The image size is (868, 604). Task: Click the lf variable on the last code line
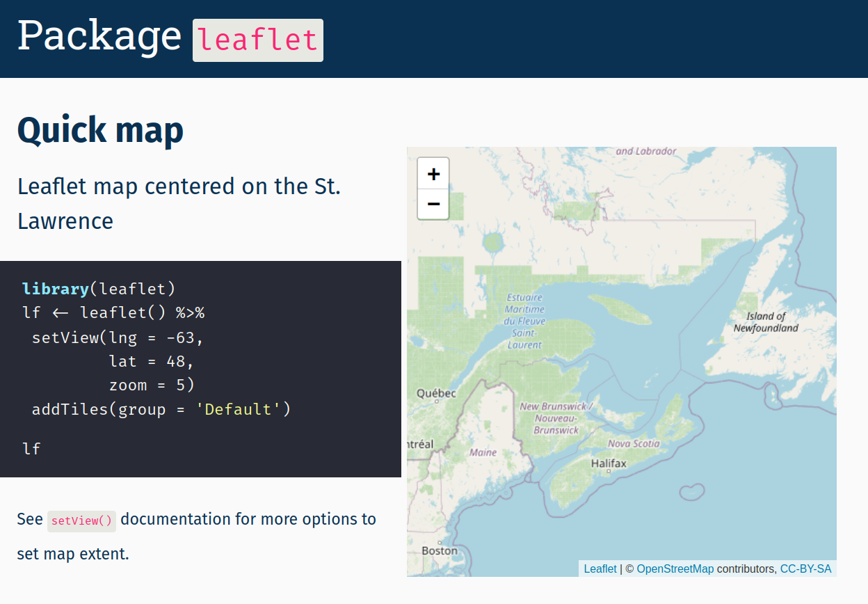tap(31, 448)
